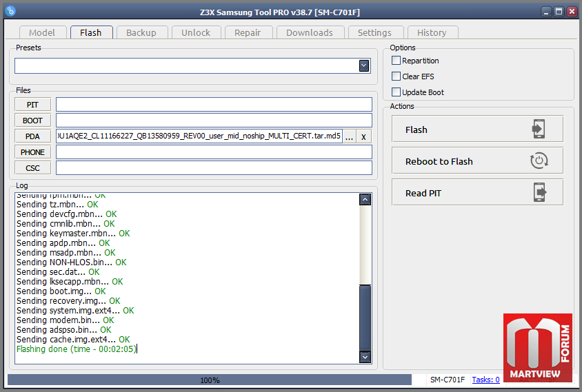Expand the Presets dropdown arrow
Image resolution: width=582 pixels, height=392 pixels.
[x=364, y=66]
